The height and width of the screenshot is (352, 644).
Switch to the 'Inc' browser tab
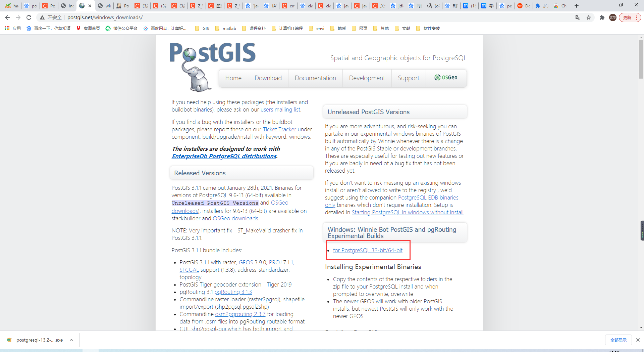point(67,6)
